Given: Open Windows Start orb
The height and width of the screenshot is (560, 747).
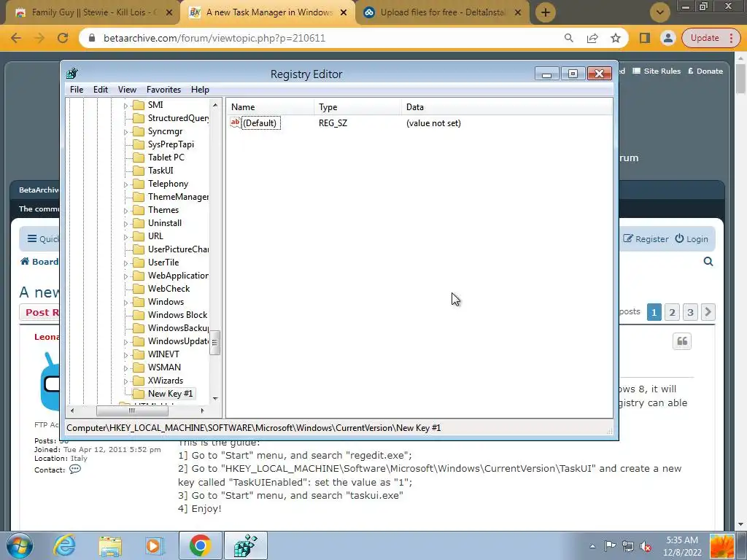Looking at the screenshot, I should [20, 545].
